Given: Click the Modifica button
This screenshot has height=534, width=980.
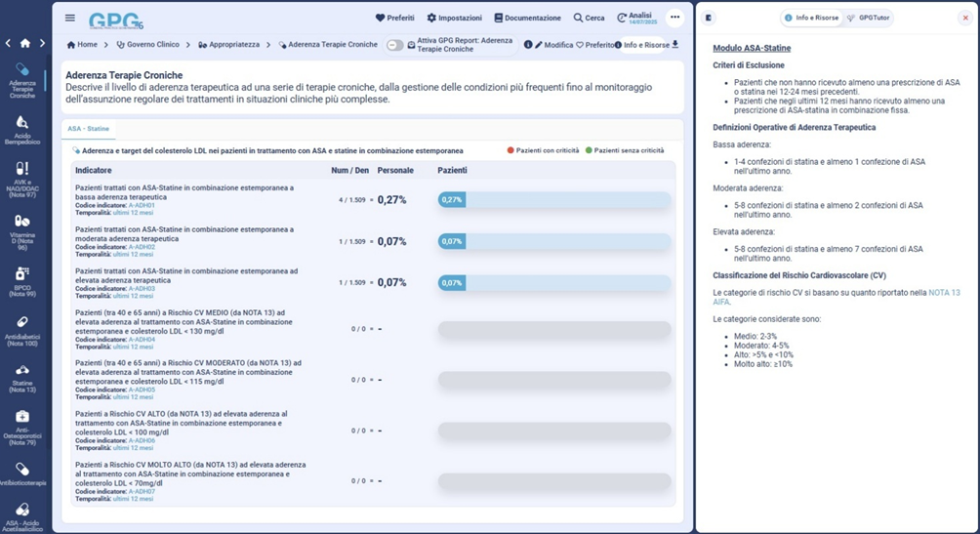Looking at the screenshot, I should (552, 45).
